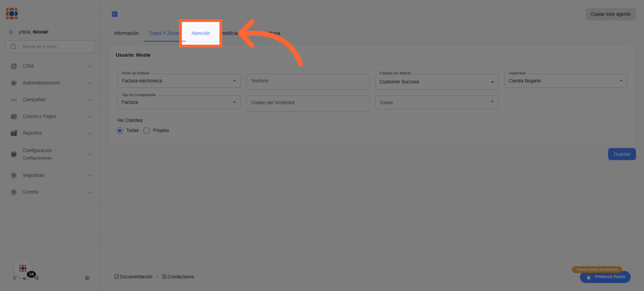Open the Zonas dropdown
This screenshot has width=644, height=291.
tap(436, 102)
